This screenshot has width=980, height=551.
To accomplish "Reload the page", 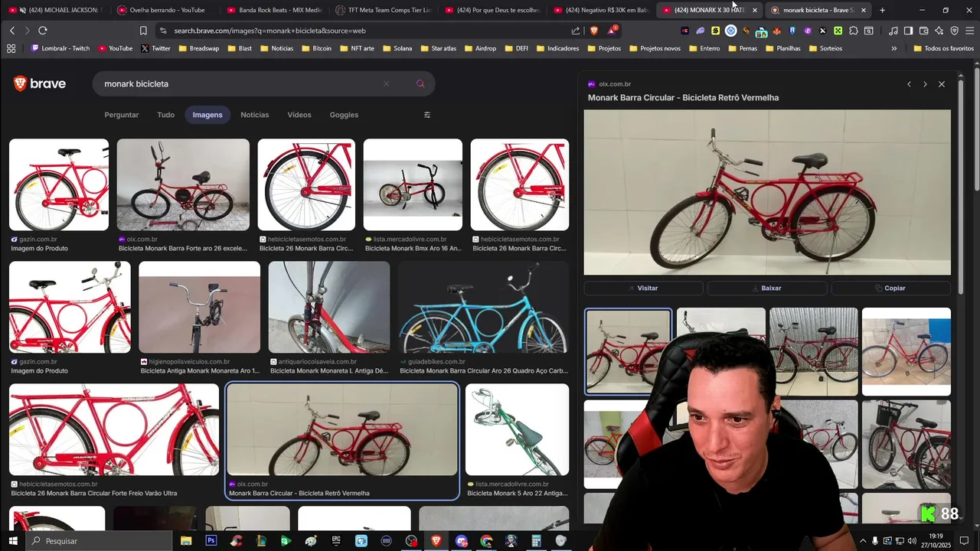I will [42, 31].
